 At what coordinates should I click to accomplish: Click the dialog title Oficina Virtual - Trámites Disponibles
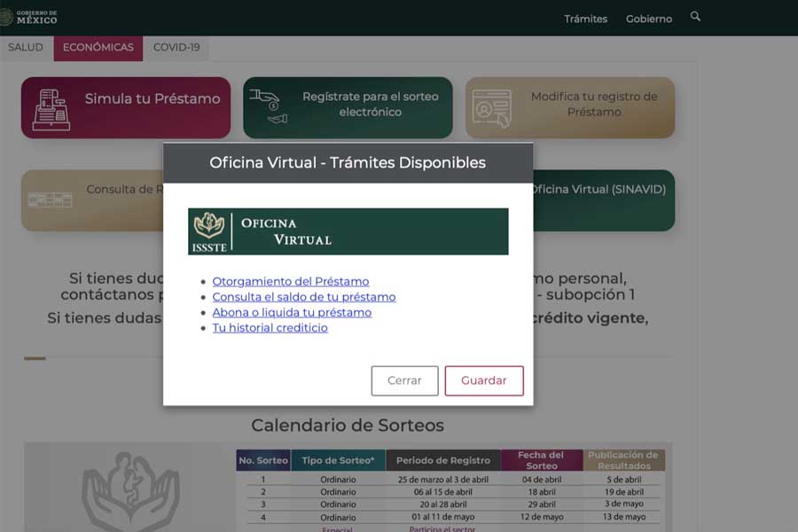(x=348, y=163)
